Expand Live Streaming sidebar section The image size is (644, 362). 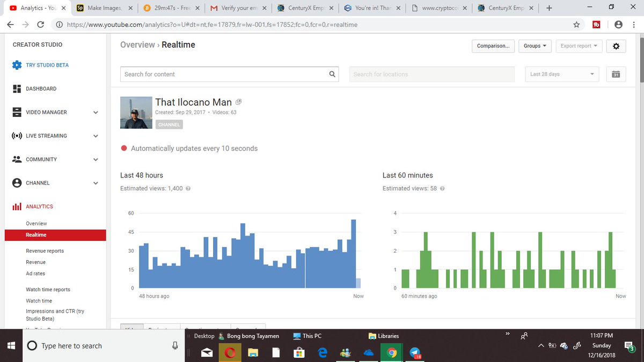[96, 136]
